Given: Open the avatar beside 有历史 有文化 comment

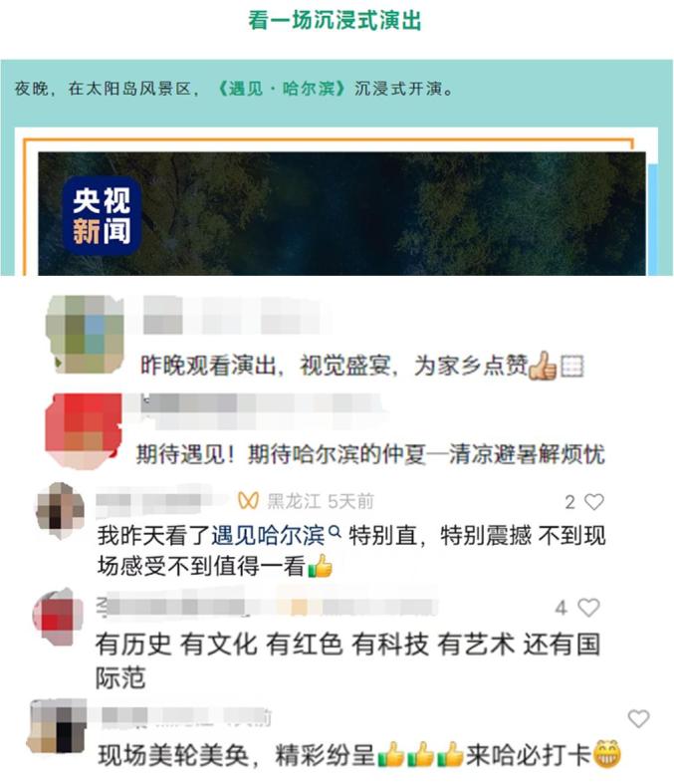Looking at the screenshot, I should (x=58, y=617).
